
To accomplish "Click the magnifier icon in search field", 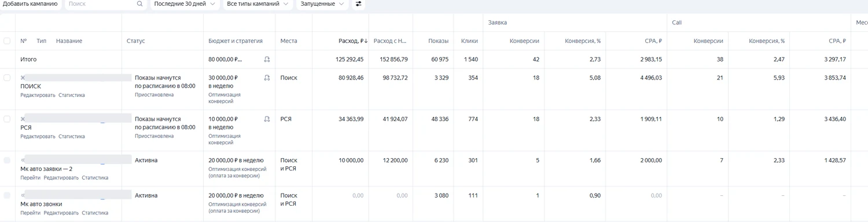I will tap(139, 4).
